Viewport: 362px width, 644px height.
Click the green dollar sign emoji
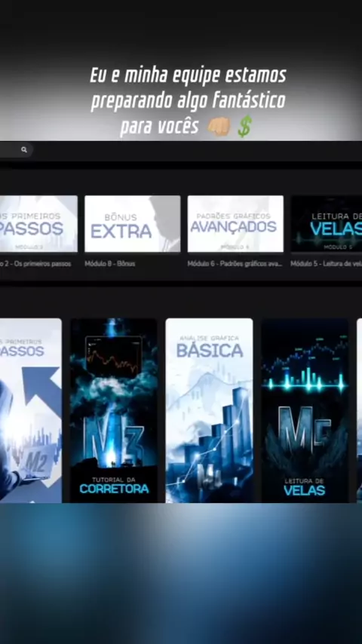click(244, 127)
